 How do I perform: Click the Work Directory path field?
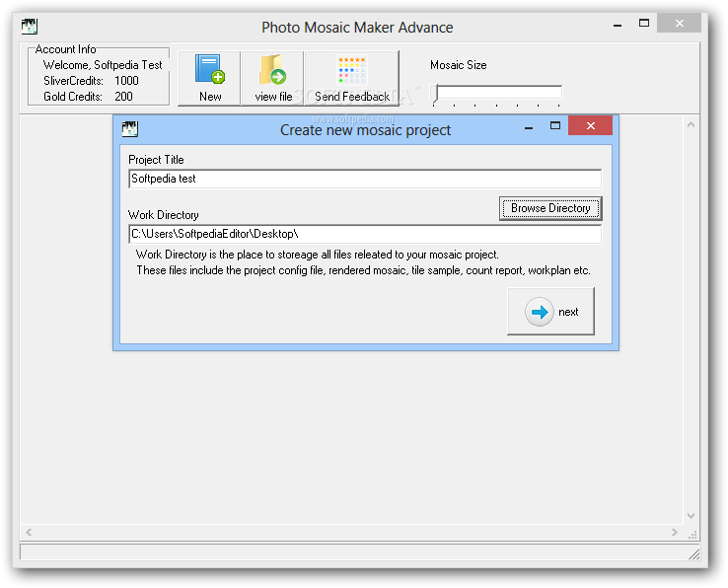point(365,234)
